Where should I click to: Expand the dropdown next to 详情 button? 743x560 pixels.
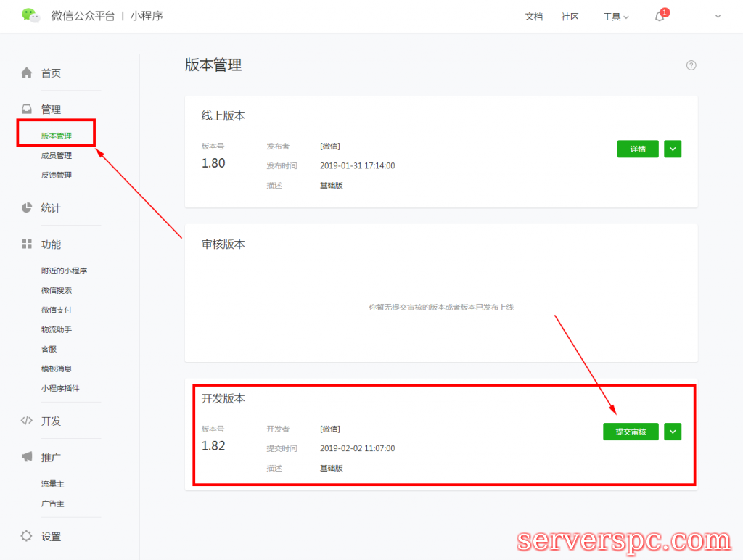pyautogui.click(x=672, y=149)
